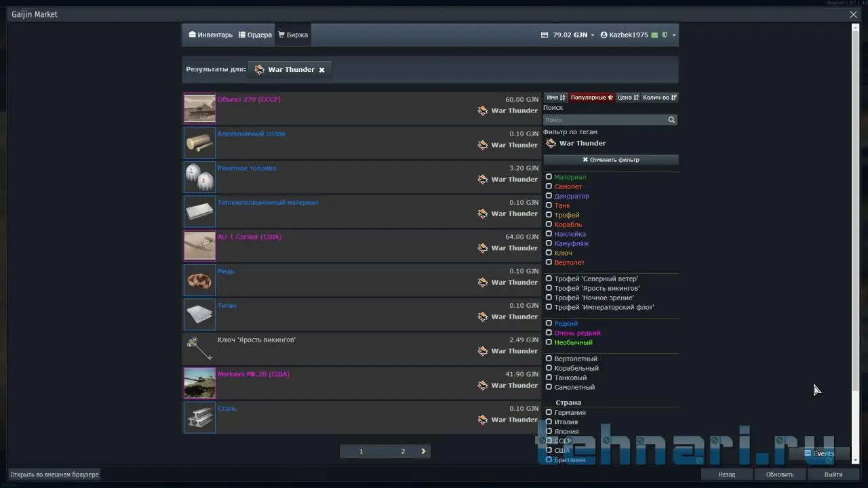Tick the Танк filter checkbox
The height and width of the screenshot is (488, 868).
click(x=549, y=205)
